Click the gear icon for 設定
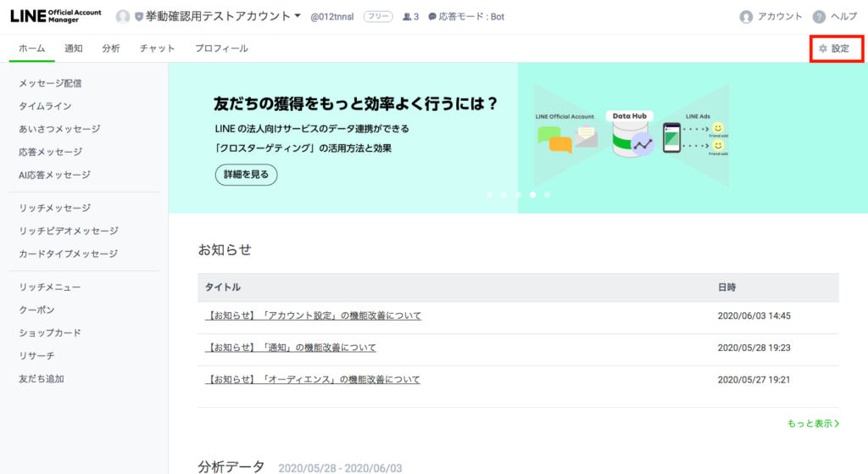This screenshot has height=474, width=868. click(x=823, y=48)
